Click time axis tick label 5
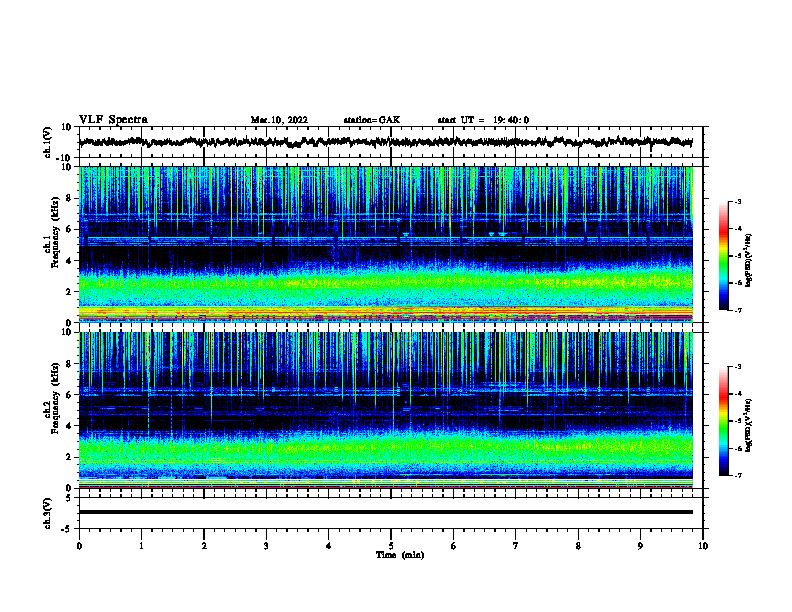Viewport: 792px width, 612px height. click(x=391, y=546)
